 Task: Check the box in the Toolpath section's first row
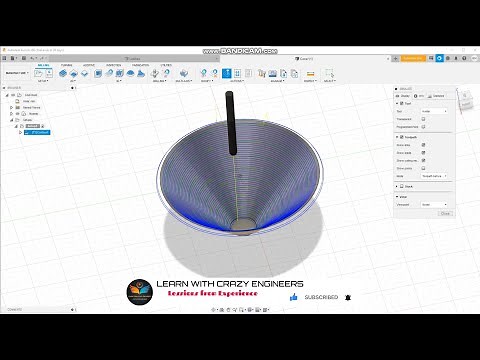pos(423,145)
